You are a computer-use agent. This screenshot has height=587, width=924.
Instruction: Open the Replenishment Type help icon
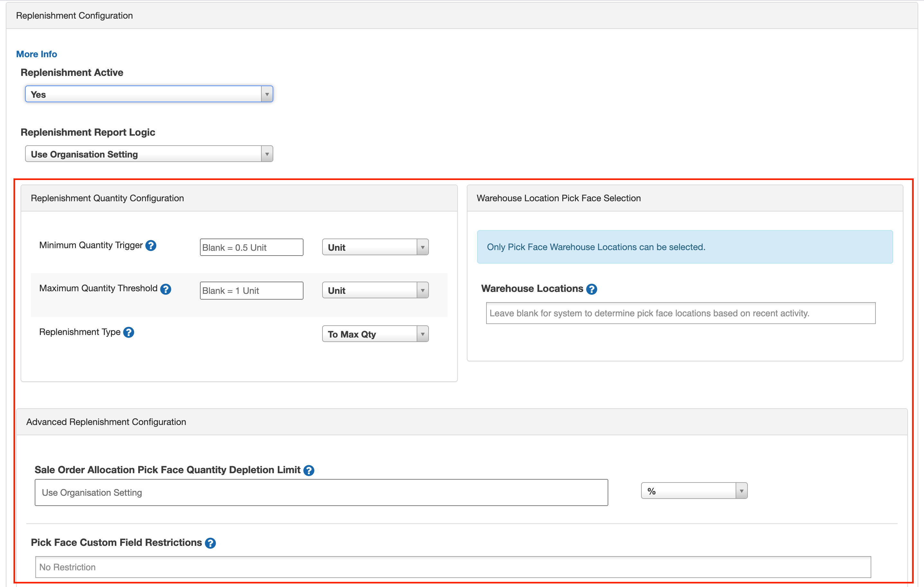point(129,333)
